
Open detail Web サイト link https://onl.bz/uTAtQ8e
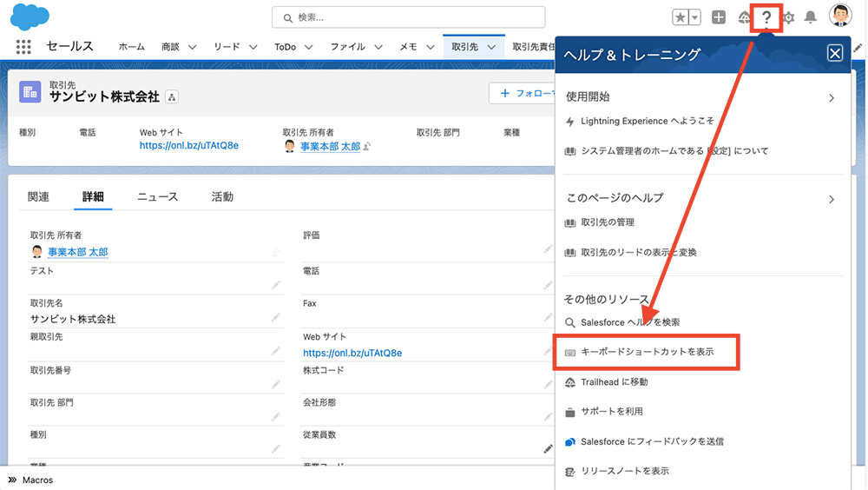352,353
